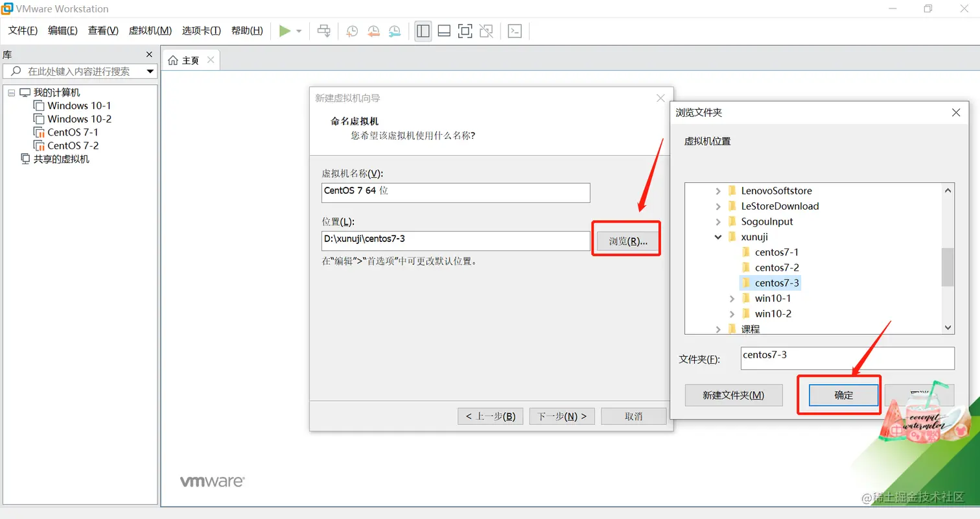Viewport: 980px width, 519px height.
Task: Click the 虚拟机名称 input field
Action: click(x=456, y=193)
